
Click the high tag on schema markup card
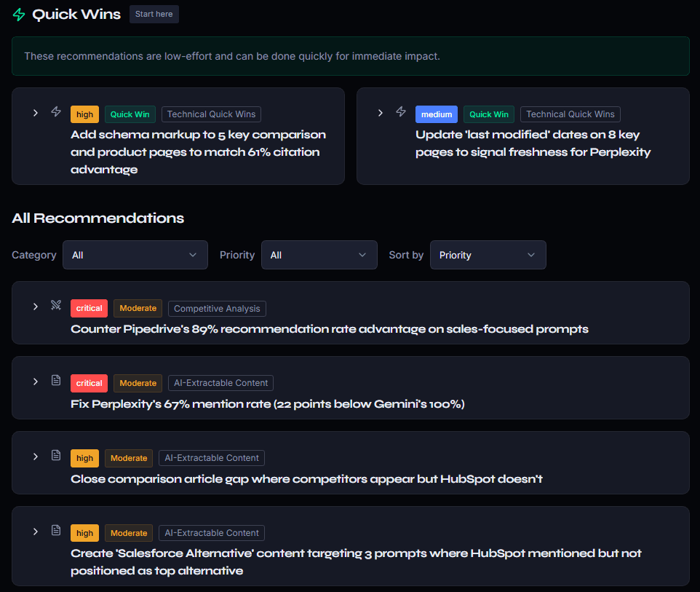click(x=85, y=114)
